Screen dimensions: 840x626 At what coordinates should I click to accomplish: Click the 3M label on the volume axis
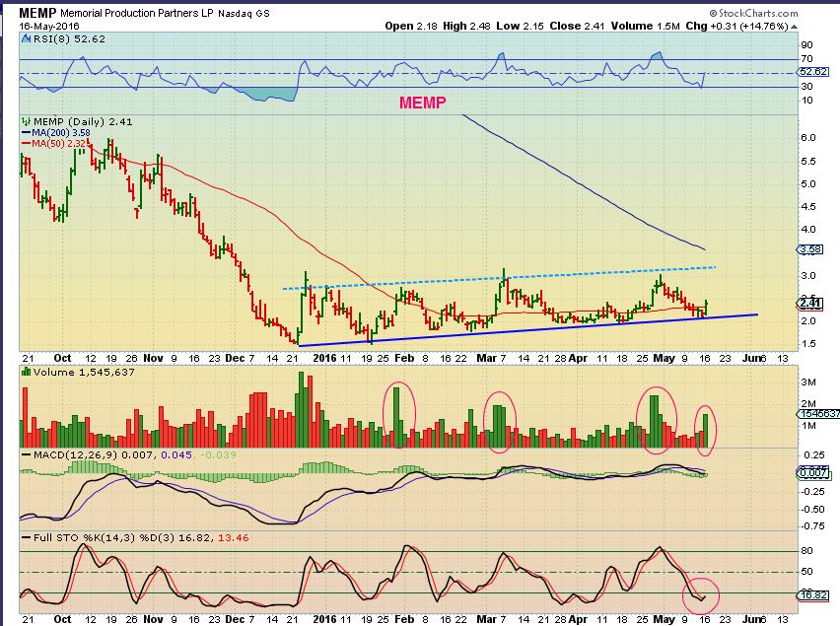coord(807,383)
